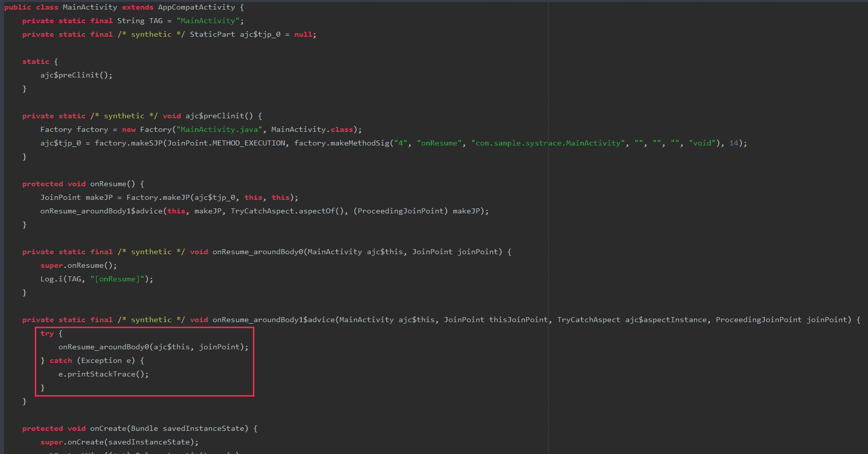The image size is (868, 454).
Task: Click the 'AppCompatActivity' superclass name
Action: pyautogui.click(x=196, y=7)
